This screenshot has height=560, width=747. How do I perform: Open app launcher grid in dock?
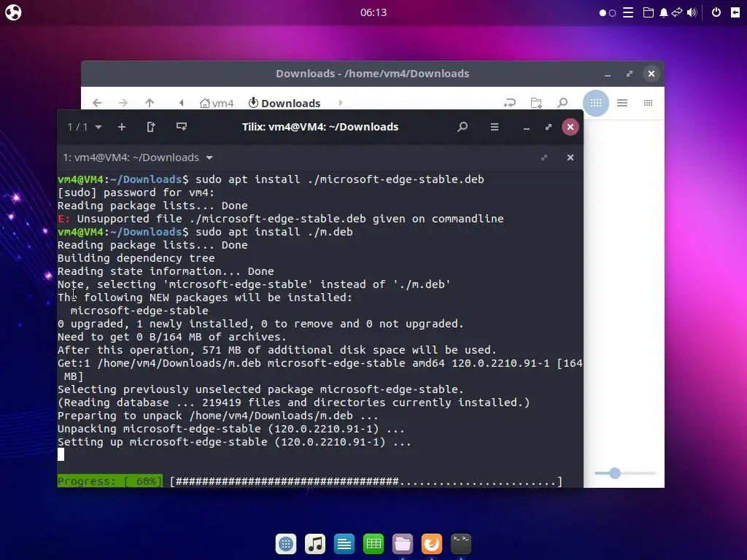(x=286, y=544)
